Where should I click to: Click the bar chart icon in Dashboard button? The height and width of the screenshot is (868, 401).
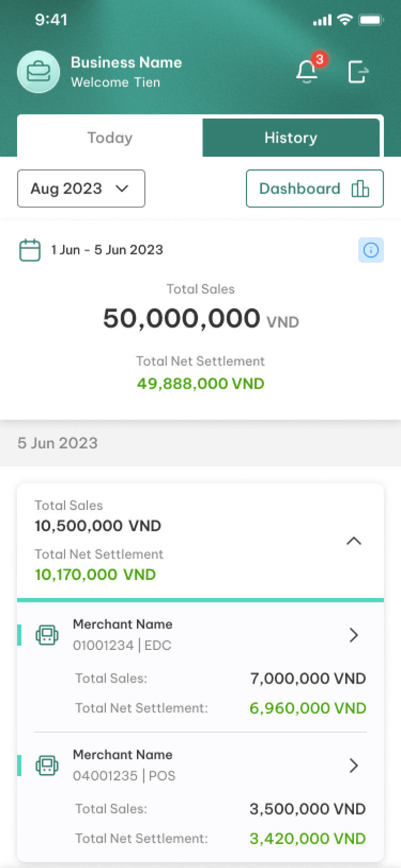pyautogui.click(x=360, y=189)
